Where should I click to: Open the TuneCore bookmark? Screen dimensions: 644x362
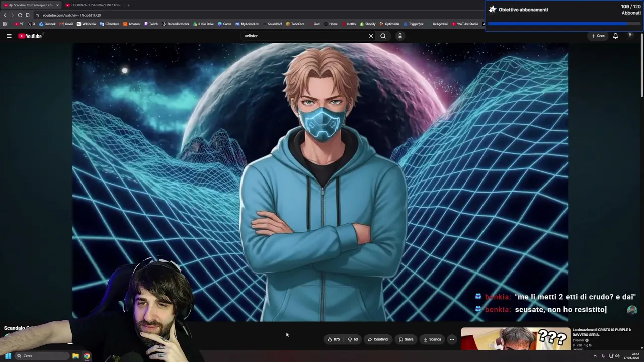[x=295, y=24]
